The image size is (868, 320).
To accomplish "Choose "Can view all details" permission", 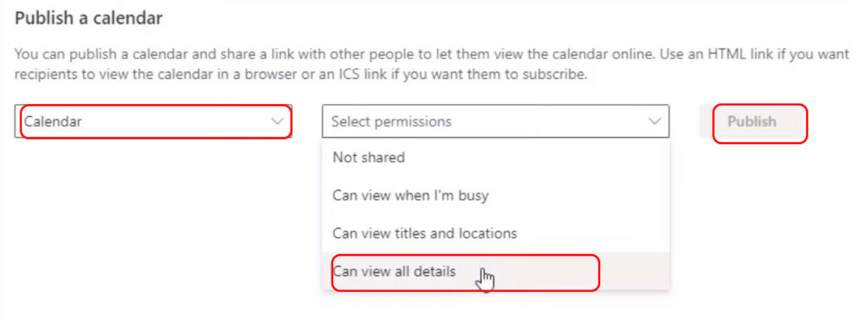I will pos(495,272).
